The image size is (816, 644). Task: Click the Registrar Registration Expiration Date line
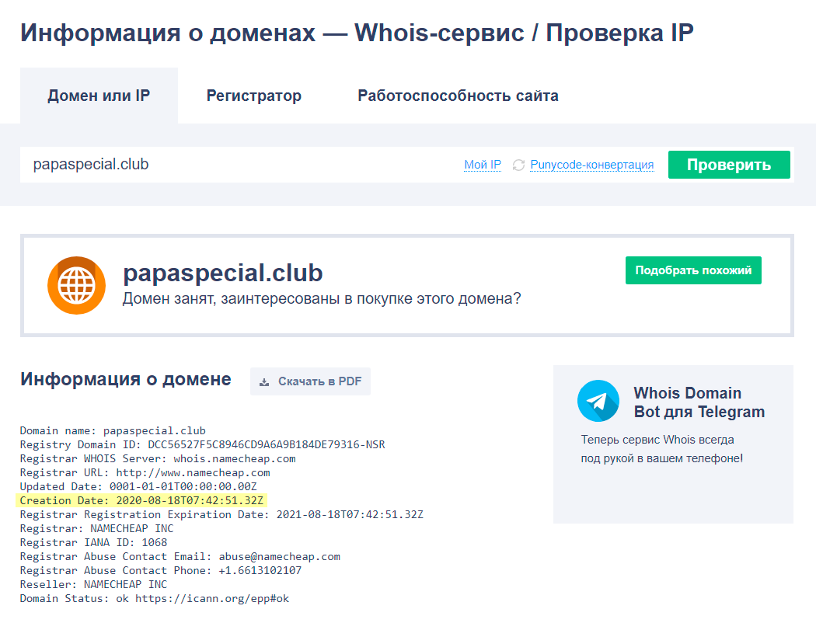(x=221, y=514)
